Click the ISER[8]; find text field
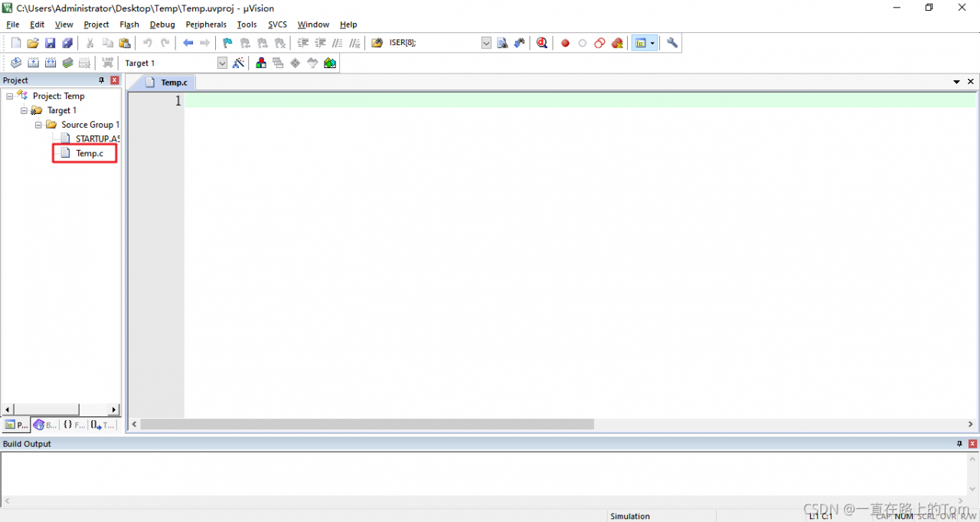The width and height of the screenshot is (980, 522). [433, 44]
